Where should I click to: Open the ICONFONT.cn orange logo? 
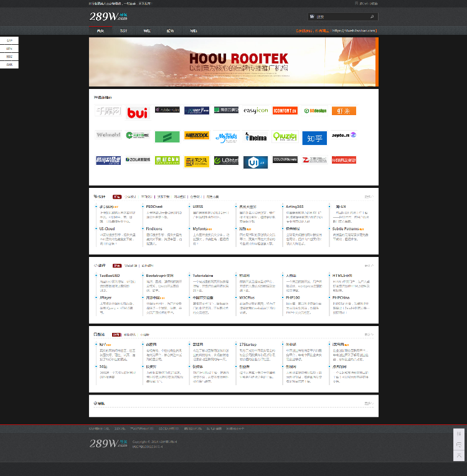285,111
